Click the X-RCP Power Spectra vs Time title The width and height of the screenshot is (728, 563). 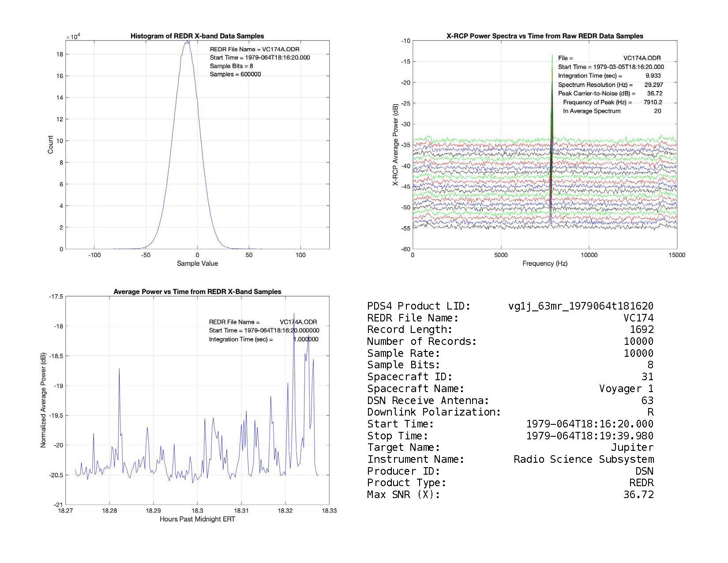(544, 36)
